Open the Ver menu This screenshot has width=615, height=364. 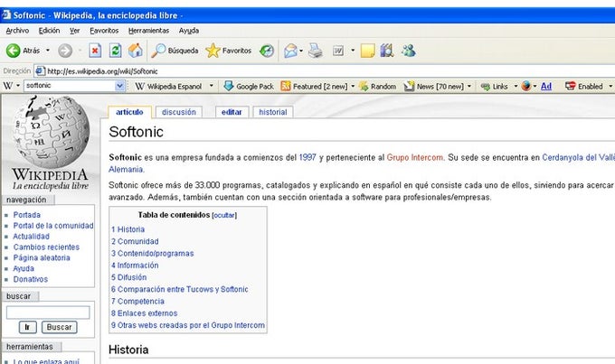click(74, 31)
